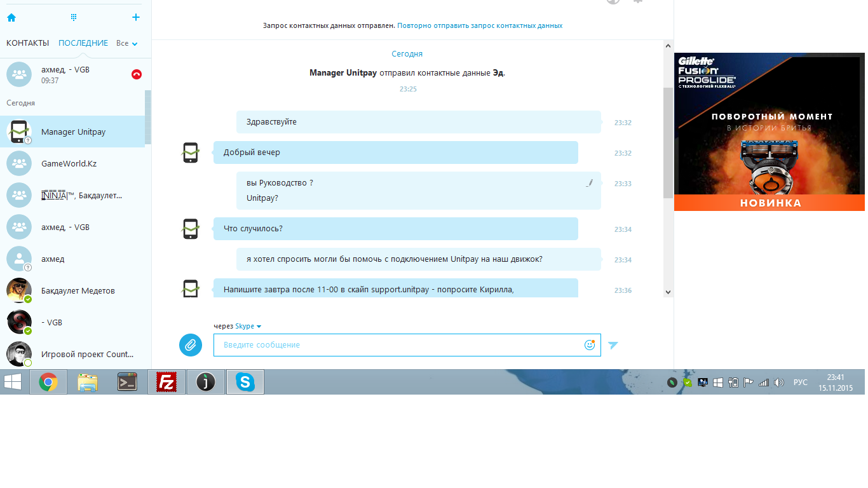Click the 23:33 message timestamp
The image size is (868, 488).
[x=623, y=184]
